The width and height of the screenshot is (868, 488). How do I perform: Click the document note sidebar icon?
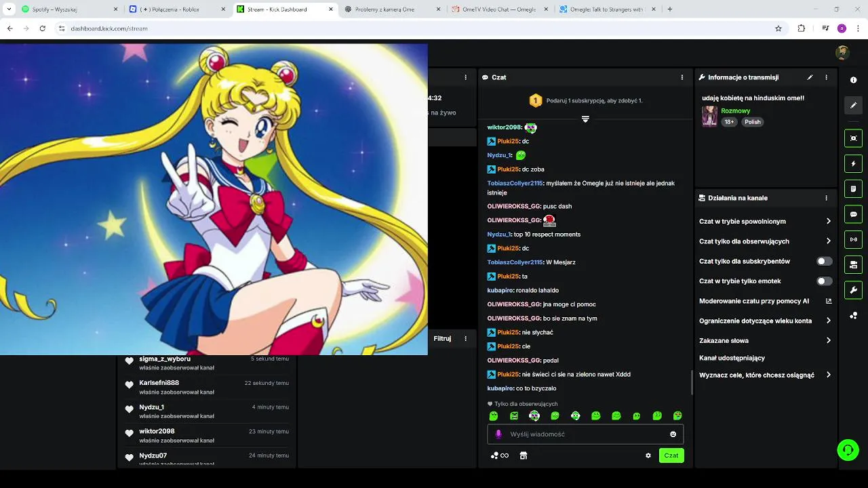pos(853,188)
